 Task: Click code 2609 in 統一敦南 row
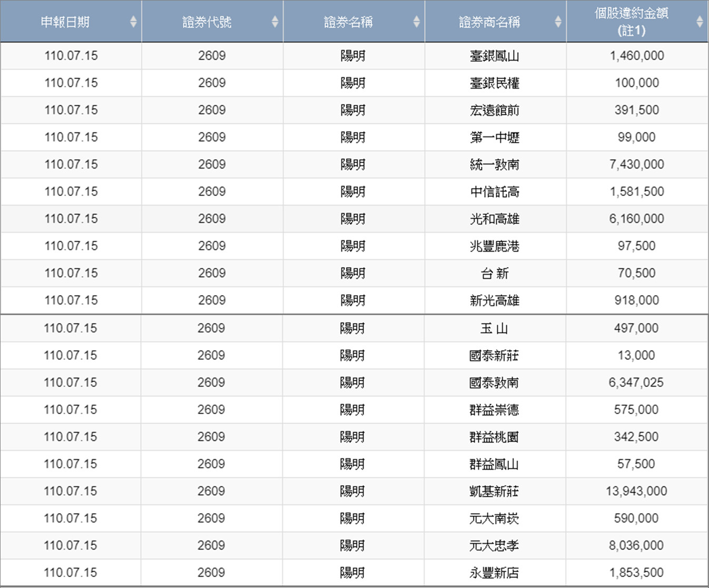[212, 164]
